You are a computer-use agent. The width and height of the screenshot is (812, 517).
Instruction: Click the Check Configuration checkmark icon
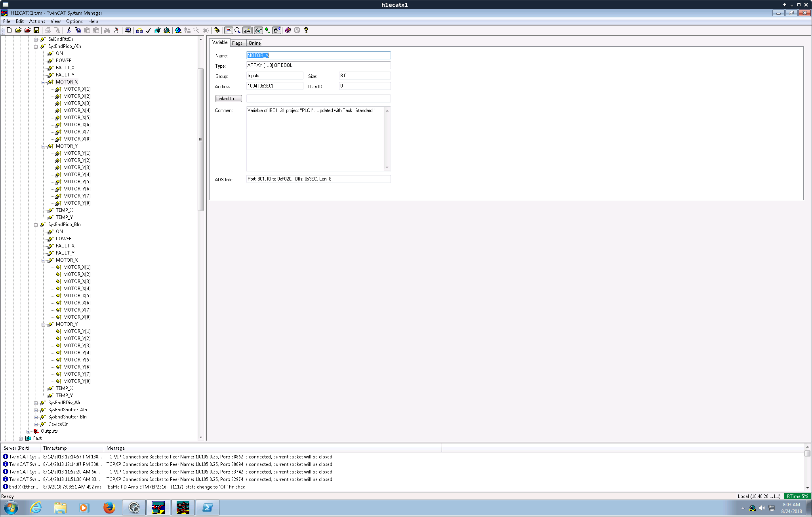click(149, 30)
